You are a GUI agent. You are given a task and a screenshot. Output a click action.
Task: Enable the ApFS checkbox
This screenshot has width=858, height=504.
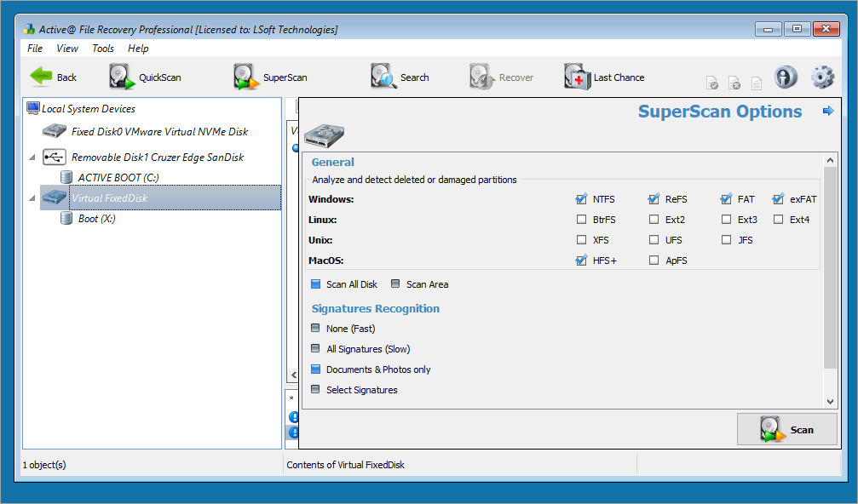click(x=654, y=261)
